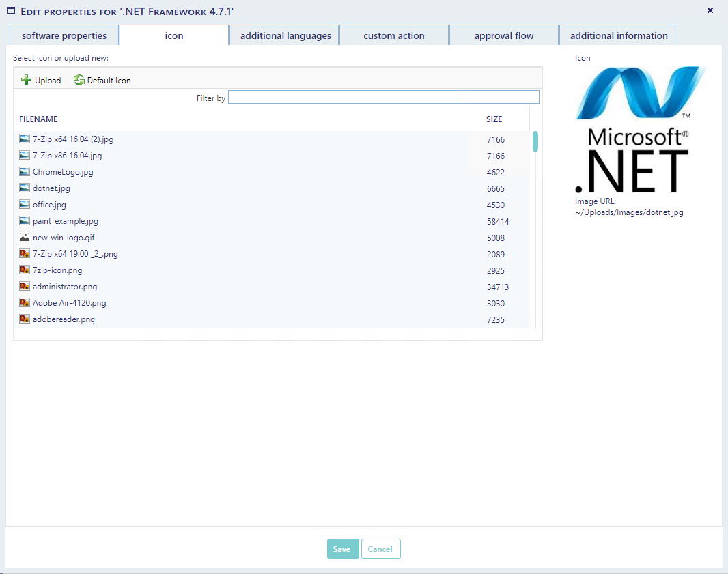Image resolution: width=728 pixels, height=574 pixels.
Task: Select office.jpg in the file list
Action: [49, 205]
